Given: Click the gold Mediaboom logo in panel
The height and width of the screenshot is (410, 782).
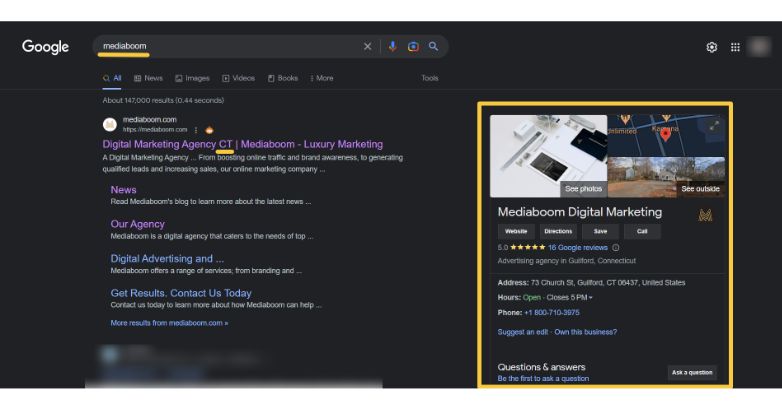Looking at the screenshot, I should pos(705,215).
